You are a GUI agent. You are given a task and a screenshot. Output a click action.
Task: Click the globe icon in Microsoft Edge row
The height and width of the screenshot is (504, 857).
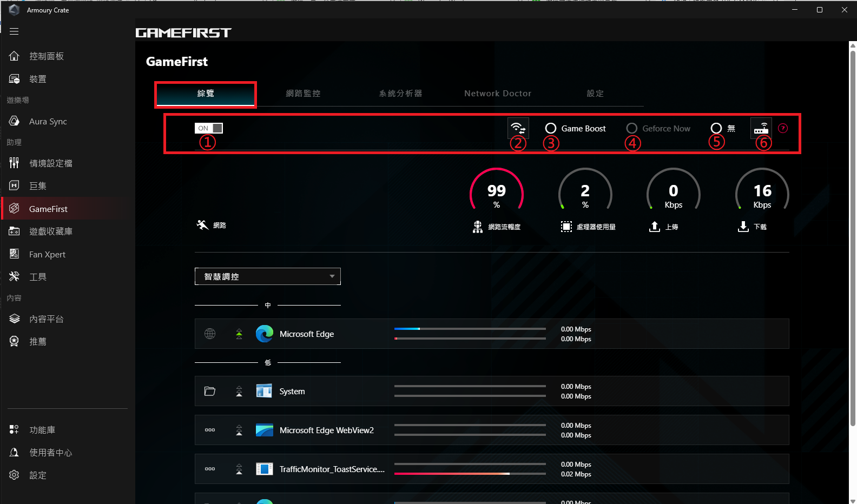[x=210, y=334]
